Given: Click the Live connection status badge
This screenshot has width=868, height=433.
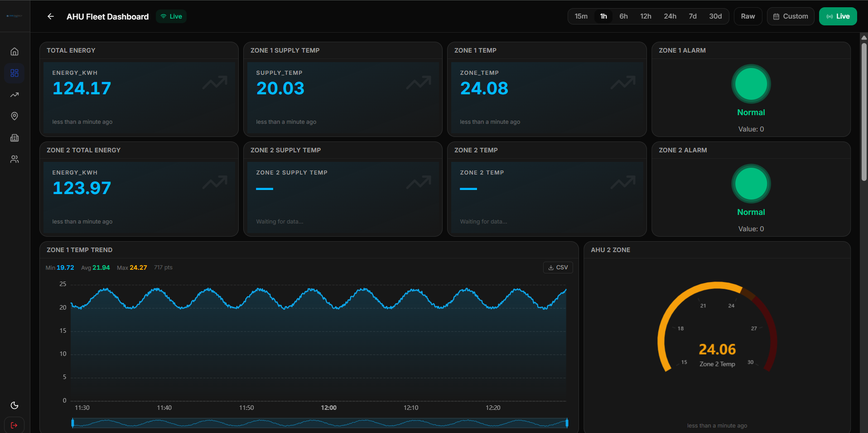Looking at the screenshot, I should click(x=171, y=16).
